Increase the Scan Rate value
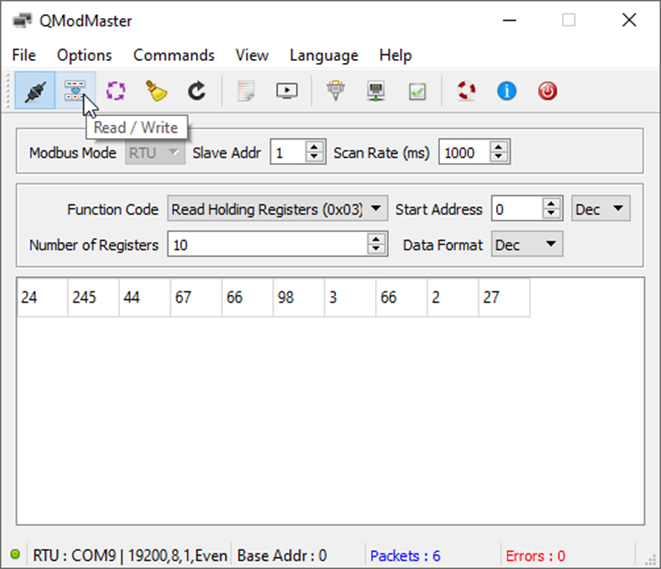Viewport: 661px width, 569px height. pos(498,147)
